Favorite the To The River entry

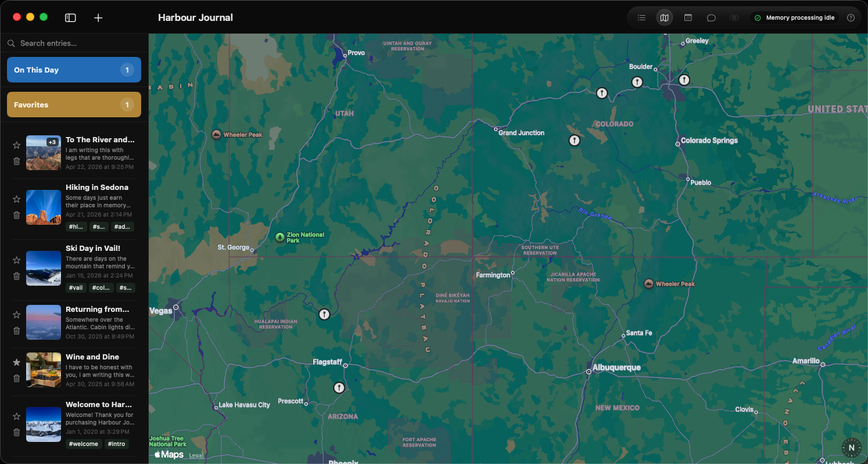(16, 145)
